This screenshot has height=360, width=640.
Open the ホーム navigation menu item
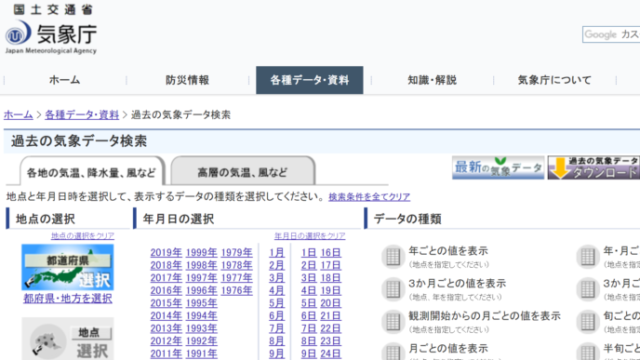click(64, 80)
